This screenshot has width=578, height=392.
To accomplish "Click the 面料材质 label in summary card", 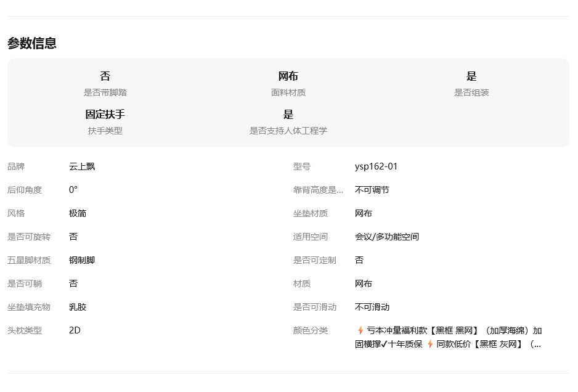I will point(288,93).
